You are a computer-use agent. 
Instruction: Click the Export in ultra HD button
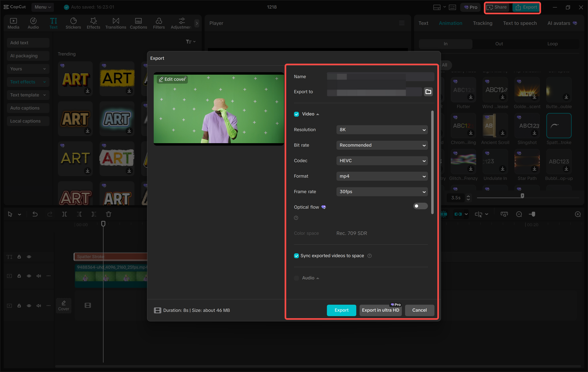pyautogui.click(x=380, y=310)
